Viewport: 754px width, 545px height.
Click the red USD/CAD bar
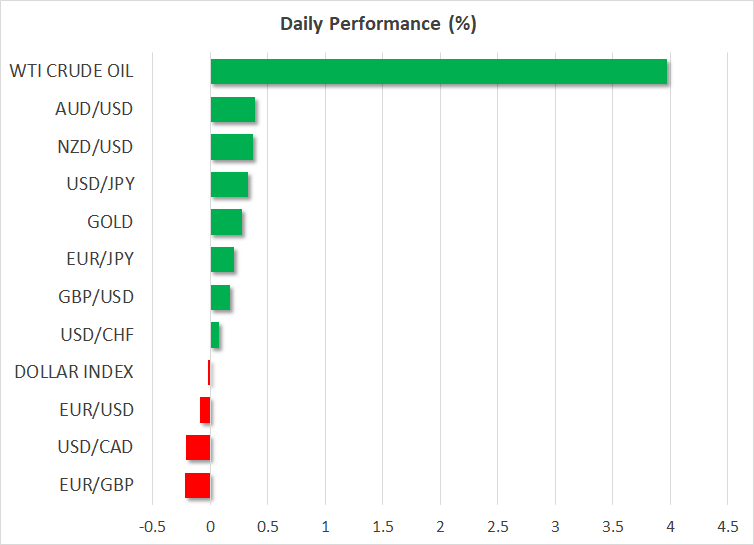(x=198, y=447)
